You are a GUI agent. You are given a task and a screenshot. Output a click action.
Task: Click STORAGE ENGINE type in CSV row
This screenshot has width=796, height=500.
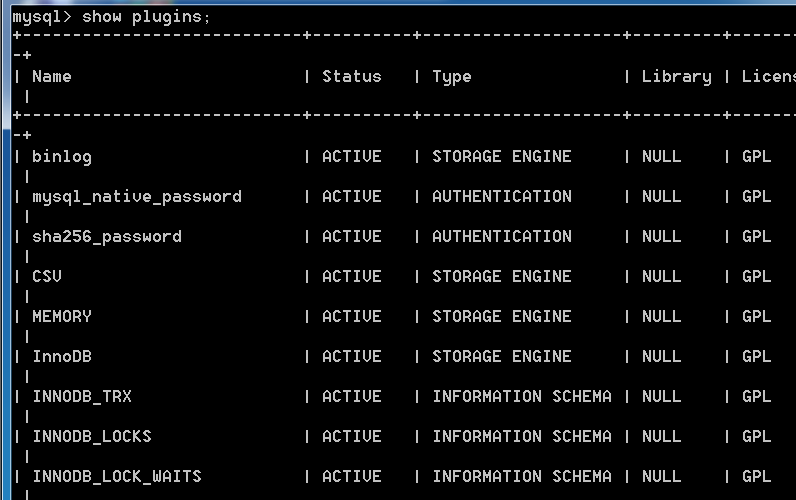[x=501, y=277]
